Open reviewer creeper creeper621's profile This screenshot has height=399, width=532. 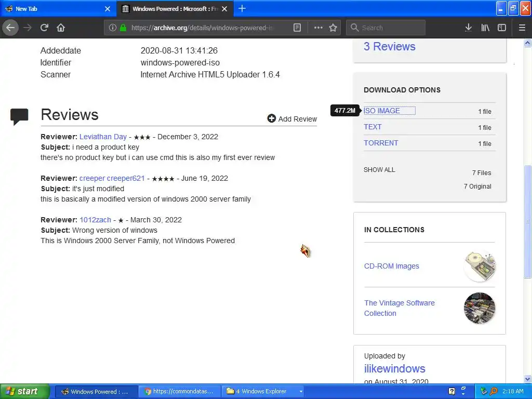tap(112, 178)
